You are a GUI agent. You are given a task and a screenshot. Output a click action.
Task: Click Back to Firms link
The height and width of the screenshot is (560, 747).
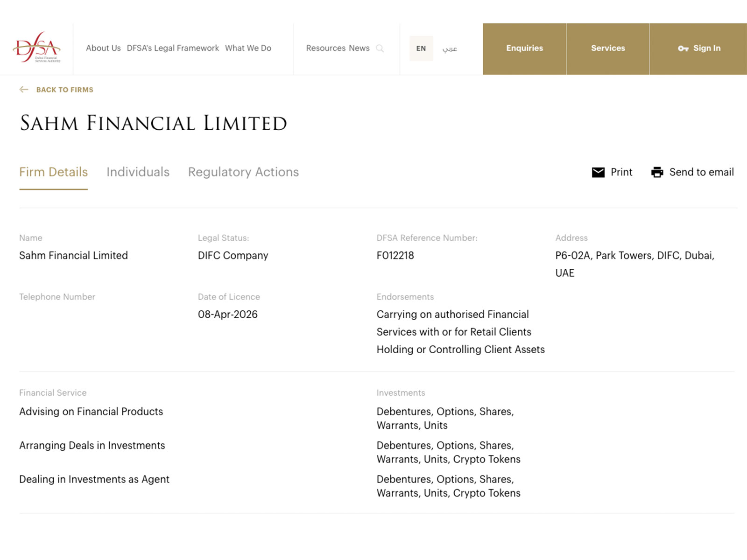[x=65, y=89]
